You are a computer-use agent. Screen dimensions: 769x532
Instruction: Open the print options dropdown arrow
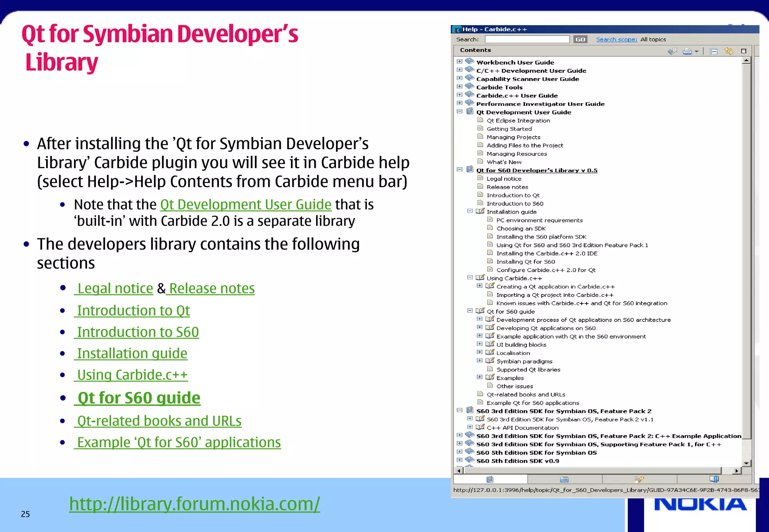697,51
